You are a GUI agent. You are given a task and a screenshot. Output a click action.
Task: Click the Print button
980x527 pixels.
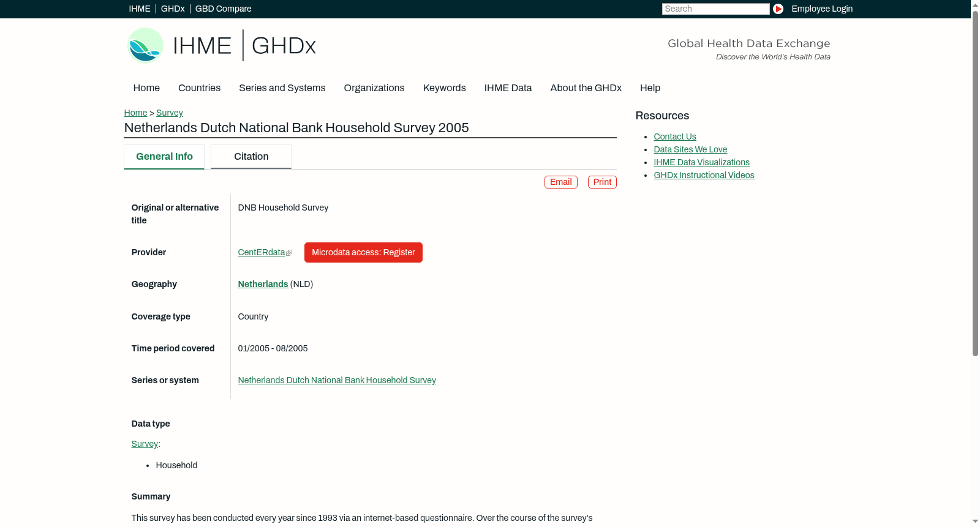pos(602,182)
